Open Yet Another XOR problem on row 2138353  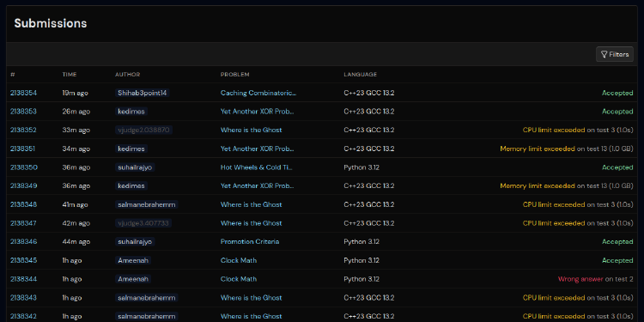[x=258, y=112]
